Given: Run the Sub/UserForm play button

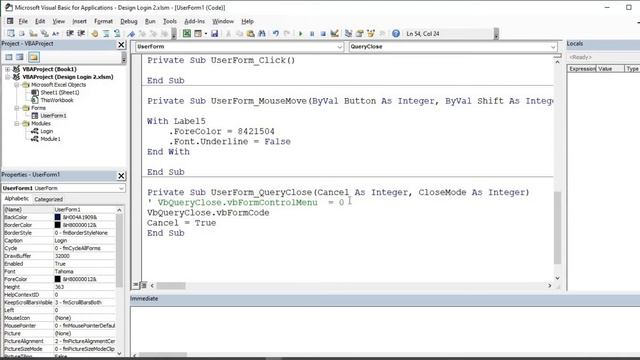Looking at the screenshot, I should point(301,33).
